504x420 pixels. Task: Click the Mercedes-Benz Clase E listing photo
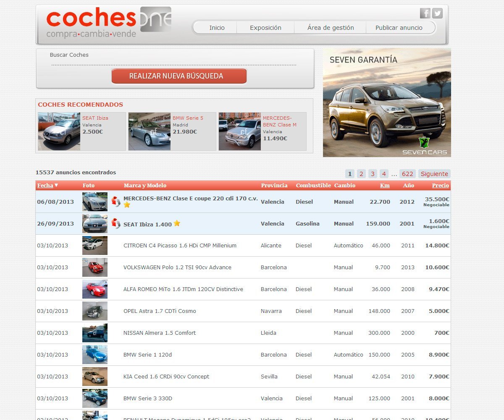95,202
